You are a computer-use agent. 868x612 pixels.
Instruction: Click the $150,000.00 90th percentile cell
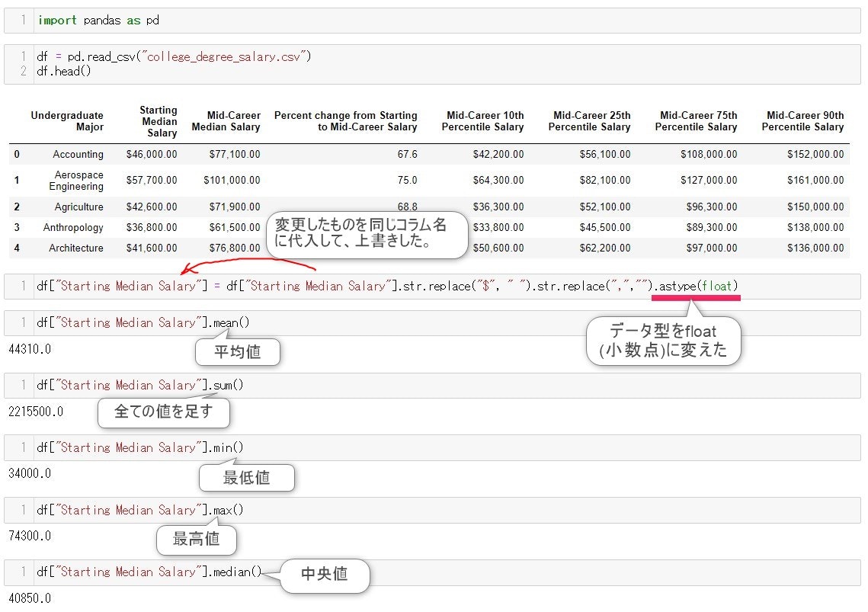coord(816,207)
